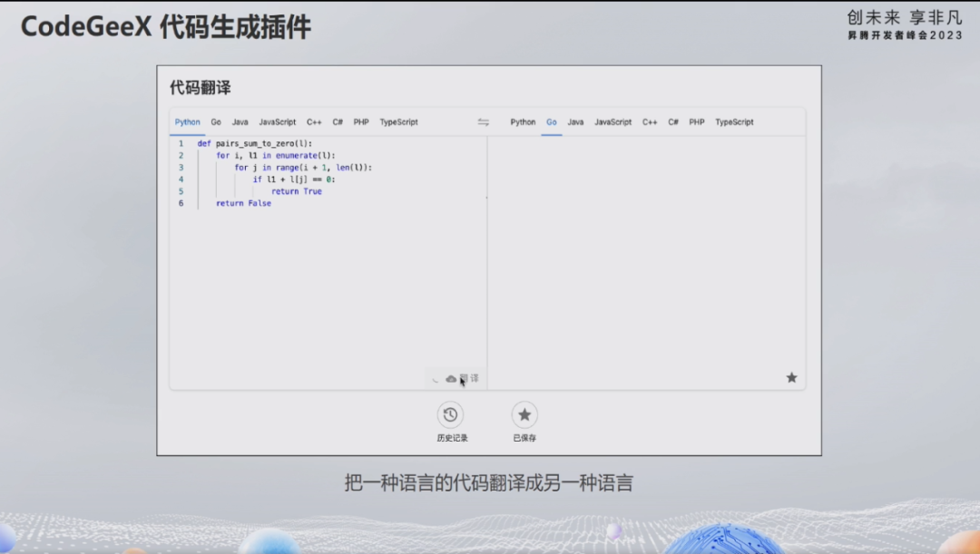Click the 历史记录 label text

pyautogui.click(x=453, y=438)
